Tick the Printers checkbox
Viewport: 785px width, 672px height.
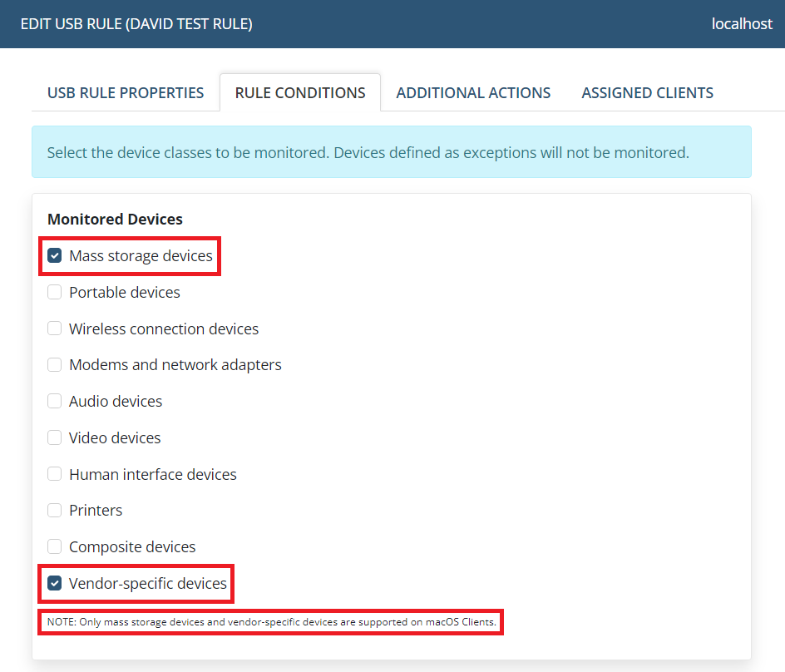point(55,510)
